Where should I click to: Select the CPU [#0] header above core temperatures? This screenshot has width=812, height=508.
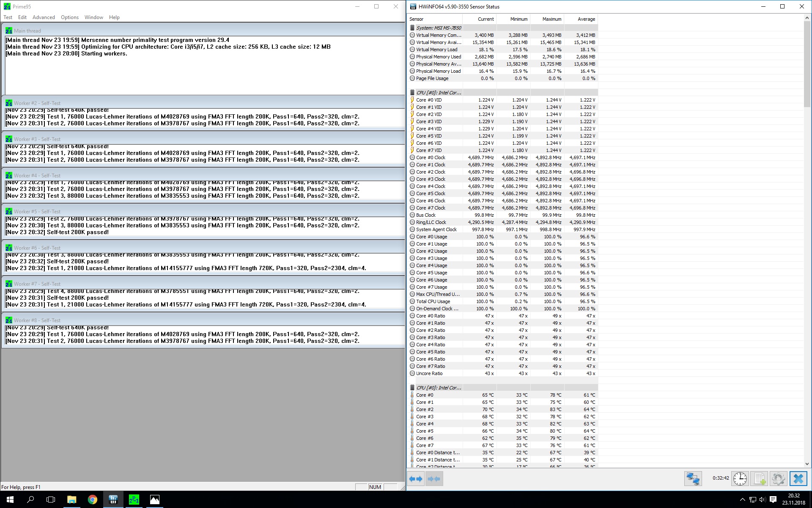tap(502, 388)
